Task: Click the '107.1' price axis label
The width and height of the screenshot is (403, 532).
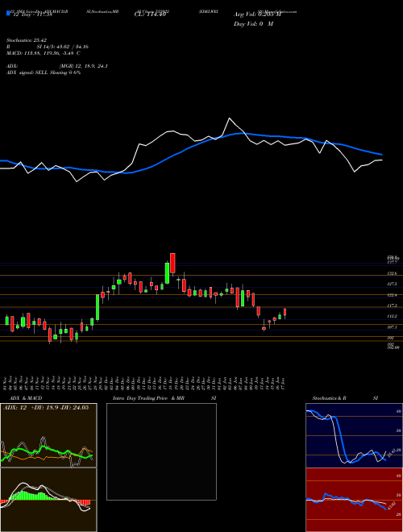Action: pyautogui.click(x=393, y=327)
